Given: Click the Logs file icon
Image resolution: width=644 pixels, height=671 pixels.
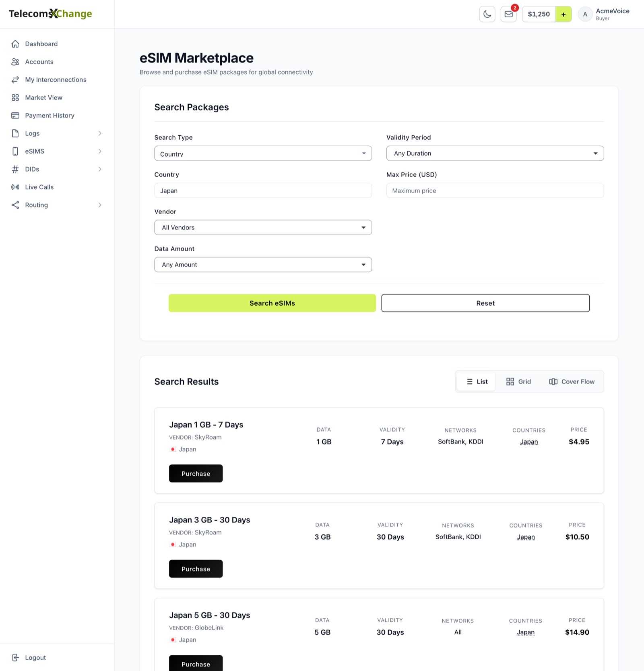Looking at the screenshot, I should 15,133.
